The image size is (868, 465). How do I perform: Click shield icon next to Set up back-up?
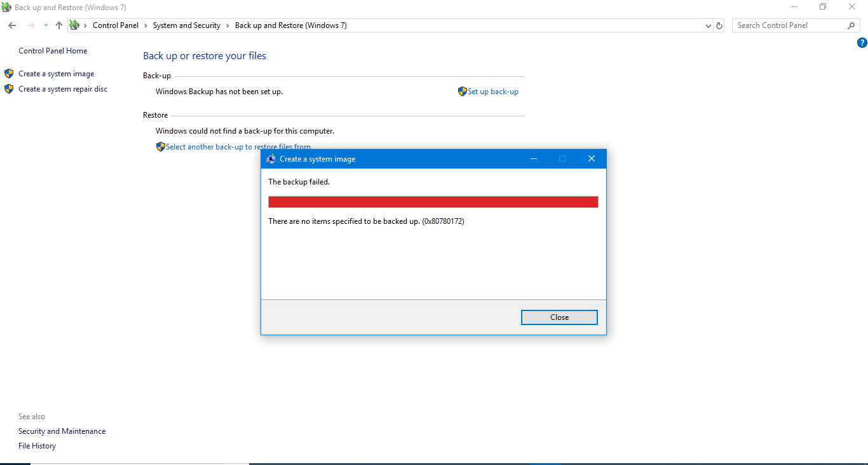pyautogui.click(x=463, y=92)
